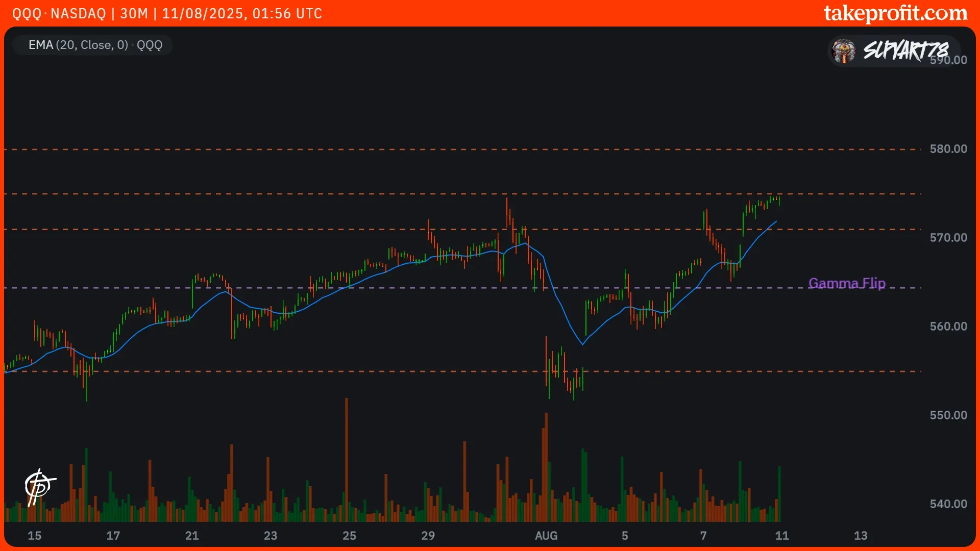
Task: Click the 7 date label on time axis
Action: click(x=703, y=536)
